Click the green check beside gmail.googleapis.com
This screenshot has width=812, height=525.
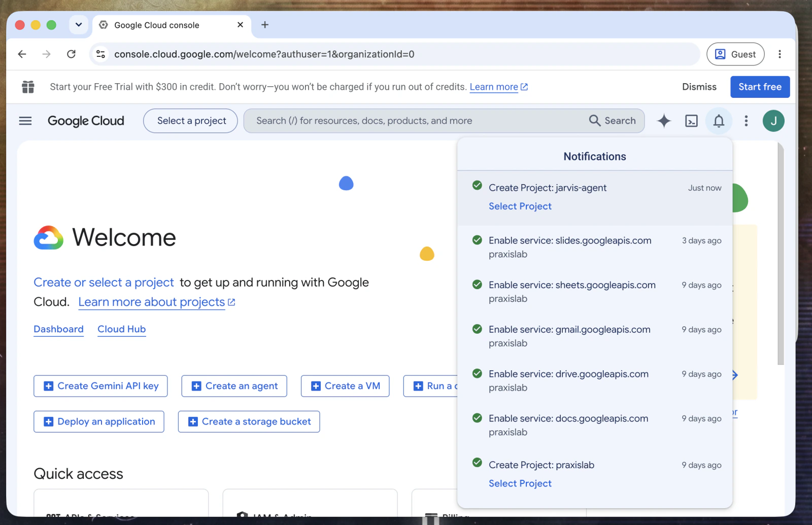(477, 329)
